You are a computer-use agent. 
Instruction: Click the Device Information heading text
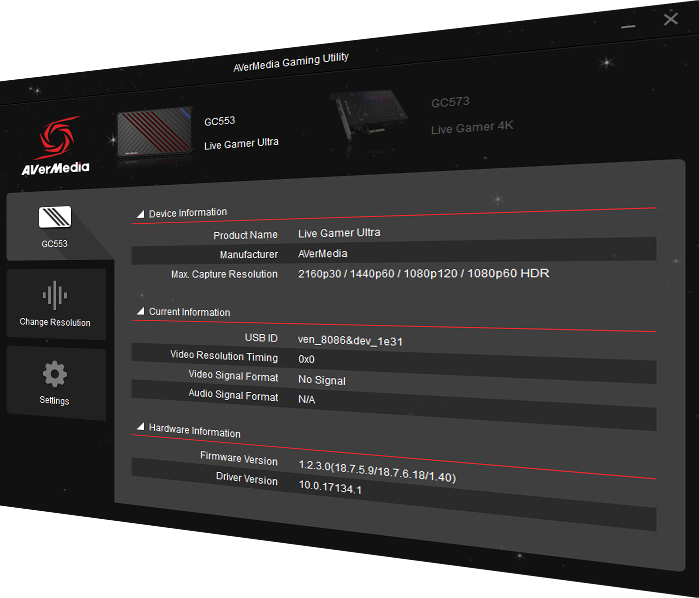pos(188,213)
